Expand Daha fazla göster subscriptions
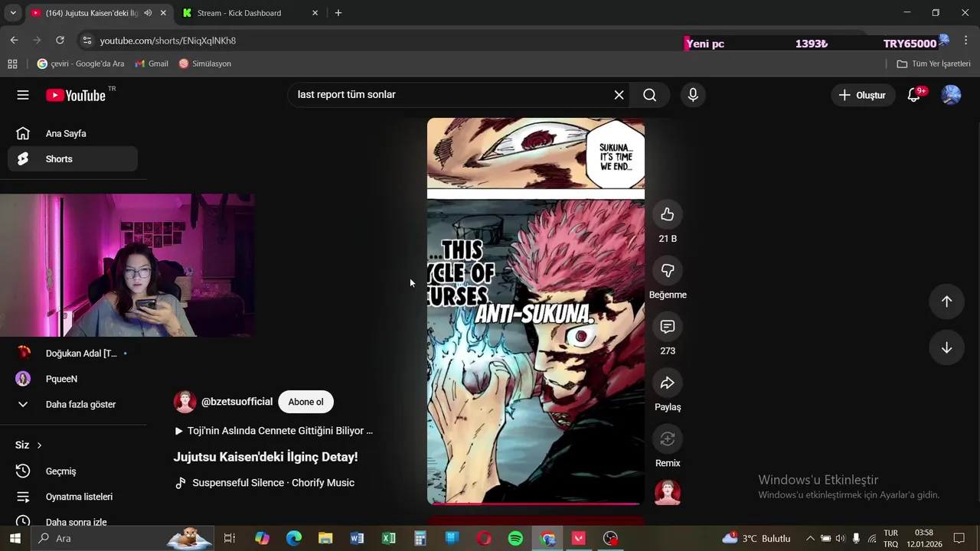The image size is (980, 551). tap(73, 404)
